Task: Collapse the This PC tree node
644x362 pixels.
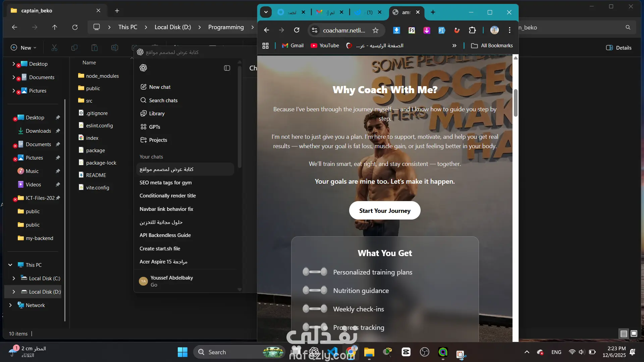Action: coord(10,265)
